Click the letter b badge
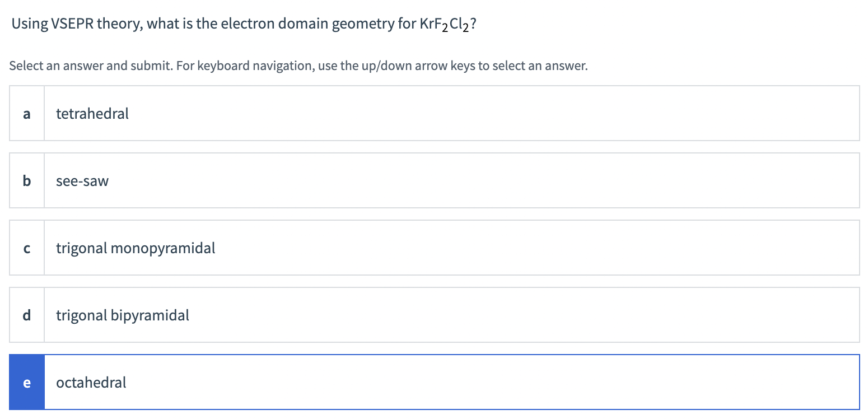 tap(26, 180)
